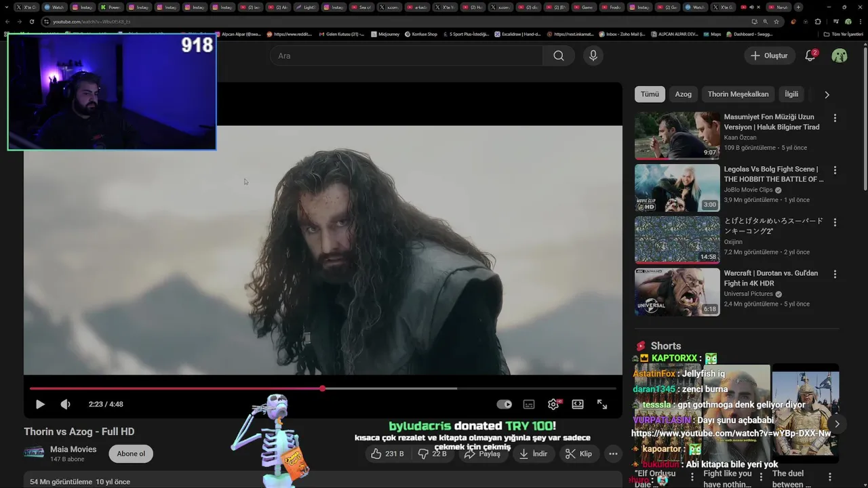This screenshot has height=488, width=868.
Task: Open Zoho Mail Inbox bookmark
Action: tap(622, 34)
